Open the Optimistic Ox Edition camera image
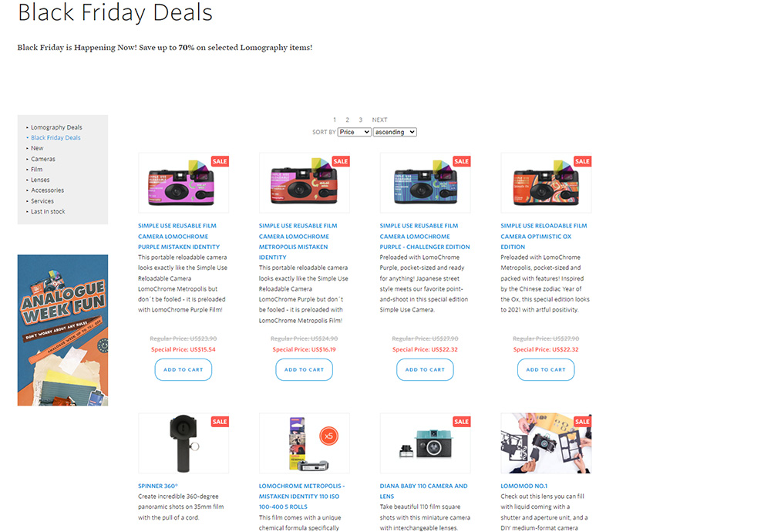 546,183
